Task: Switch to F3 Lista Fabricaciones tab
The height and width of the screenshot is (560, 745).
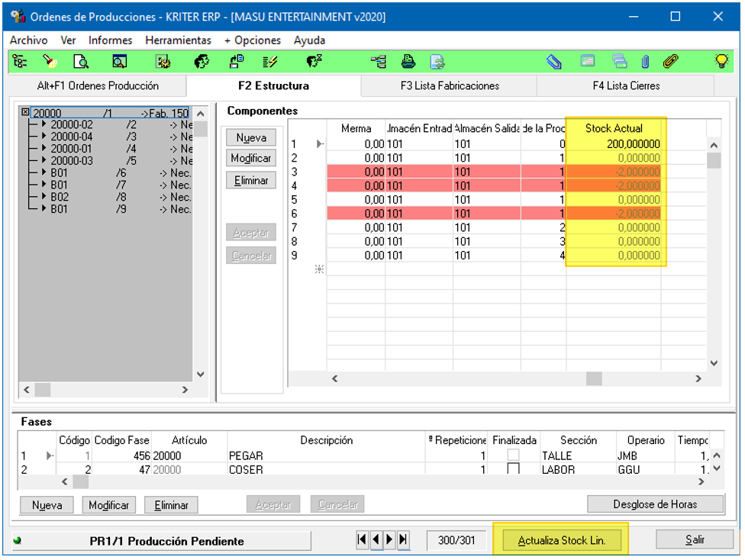Action: tap(450, 85)
